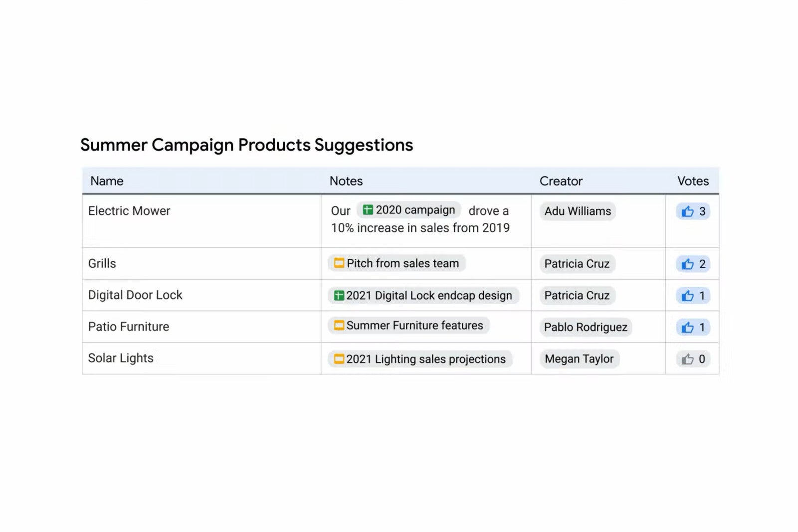Image resolution: width=798 pixels, height=532 pixels.
Task: Upvote Digital Door Lock thumbs-up icon
Action: click(x=688, y=296)
